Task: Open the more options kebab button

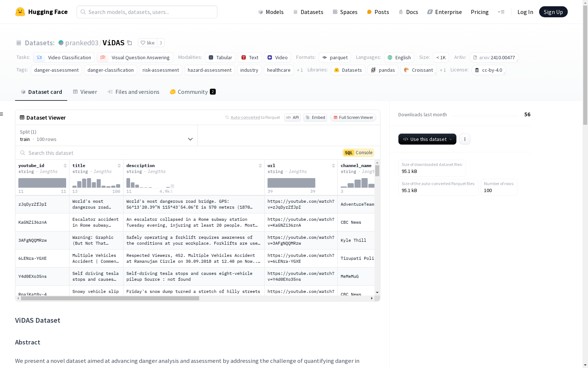Action: tap(465, 139)
